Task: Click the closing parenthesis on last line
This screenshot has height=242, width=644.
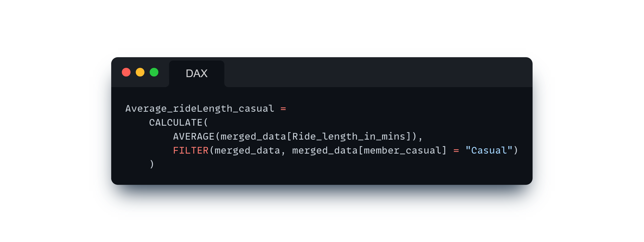Action: tap(152, 164)
